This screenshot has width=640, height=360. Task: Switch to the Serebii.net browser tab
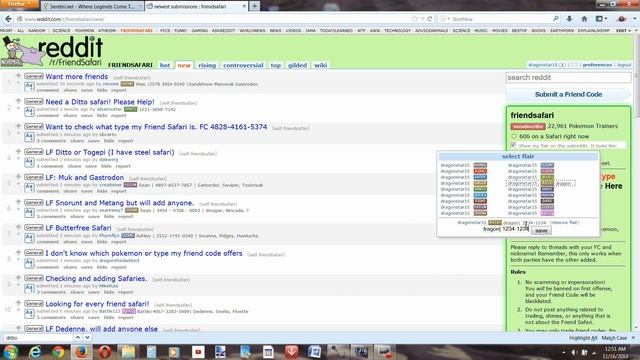(92, 6)
